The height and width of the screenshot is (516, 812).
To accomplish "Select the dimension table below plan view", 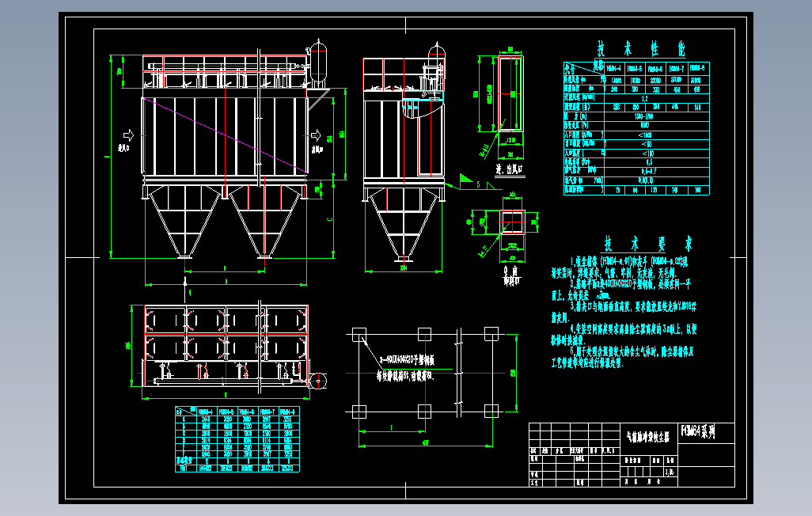I will [x=237, y=438].
